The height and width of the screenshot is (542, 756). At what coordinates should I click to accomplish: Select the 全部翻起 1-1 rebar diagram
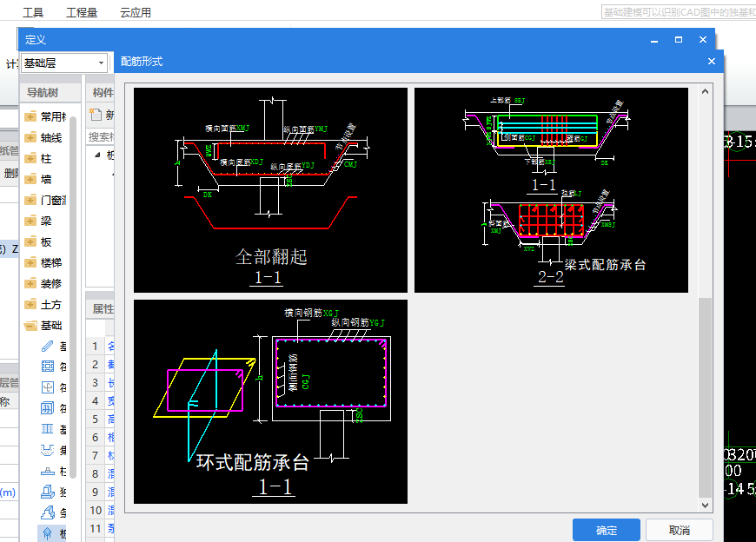pos(270,190)
